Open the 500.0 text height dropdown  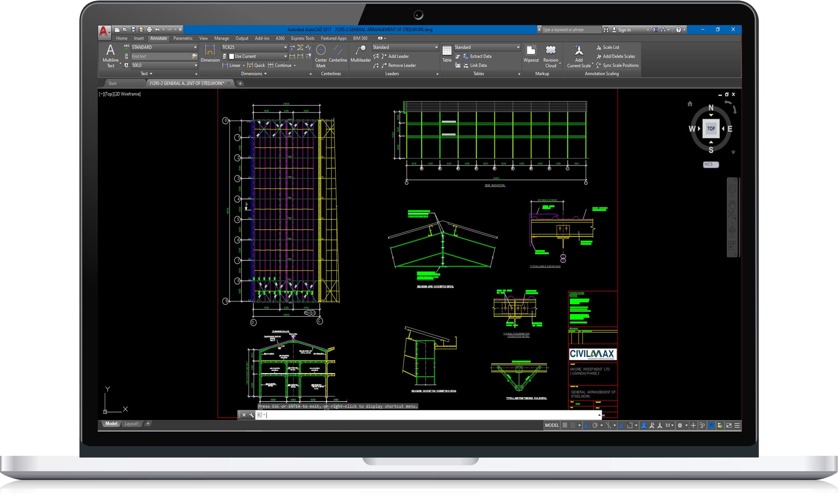pos(164,65)
